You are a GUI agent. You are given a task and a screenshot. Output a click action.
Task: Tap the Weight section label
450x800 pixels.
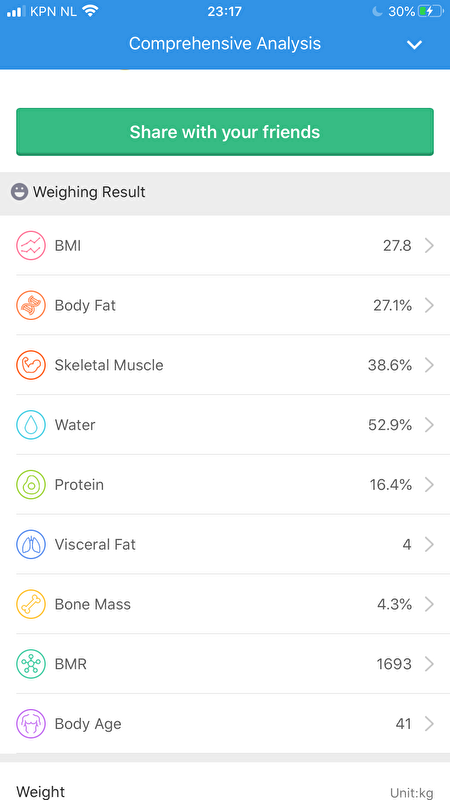point(40,792)
